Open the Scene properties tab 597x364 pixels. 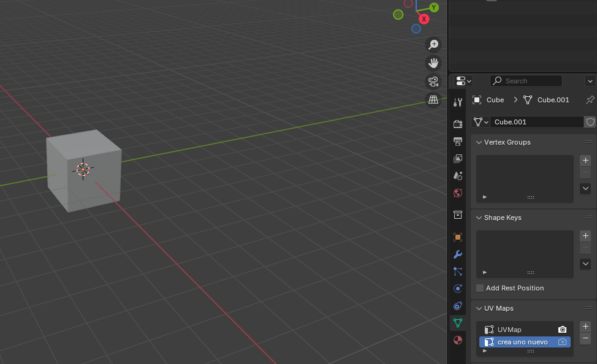[x=458, y=175]
